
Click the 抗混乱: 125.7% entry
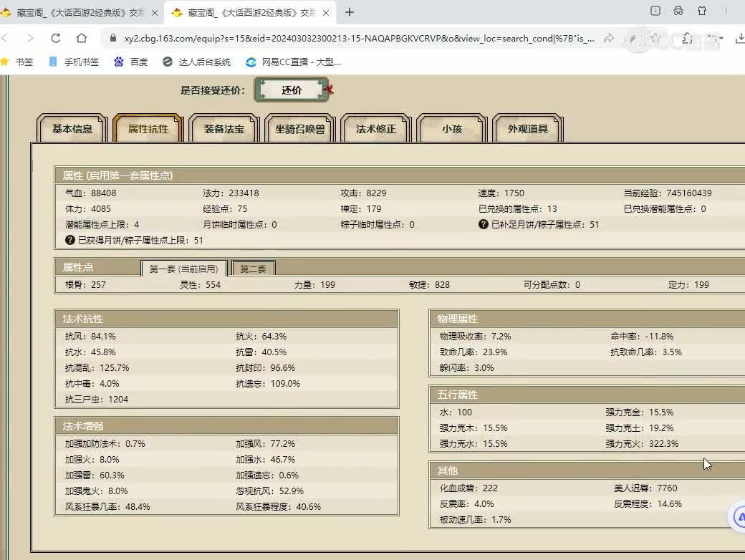tap(97, 367)
